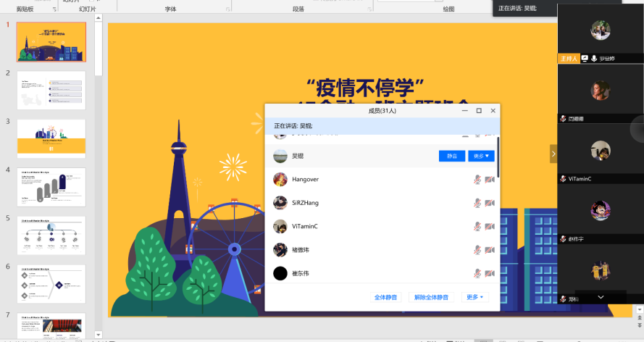Toggle ViTaminC's microphone in member list
Image resolution: width=644 pixels, height=342 pixels.
[x=477, y=227]
